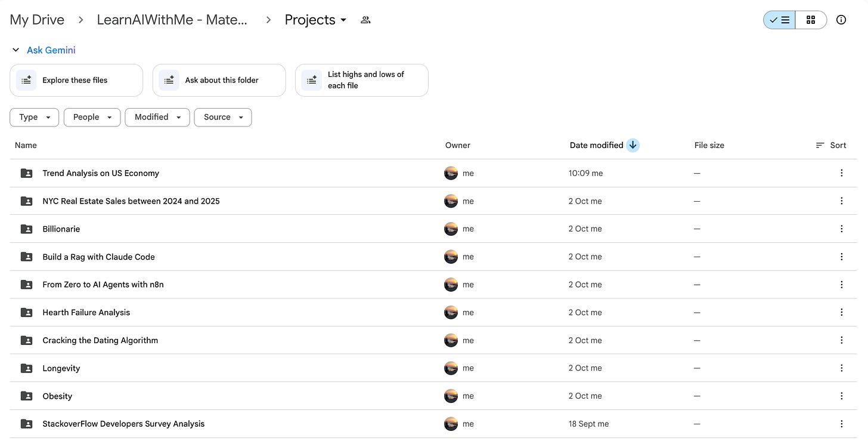Click the shared-with-people icon beside Projects
Screen dimensions: 868x447
coord(365,20)
